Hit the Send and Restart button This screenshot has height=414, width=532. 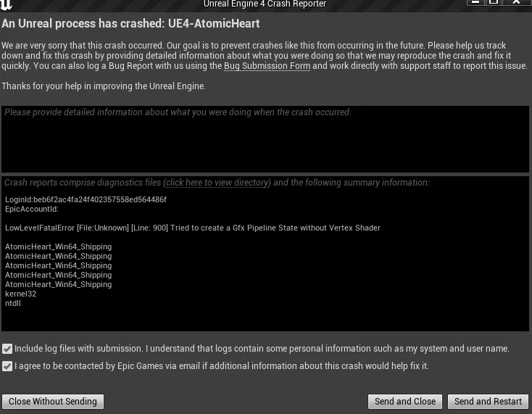click(x=488, y=402)
